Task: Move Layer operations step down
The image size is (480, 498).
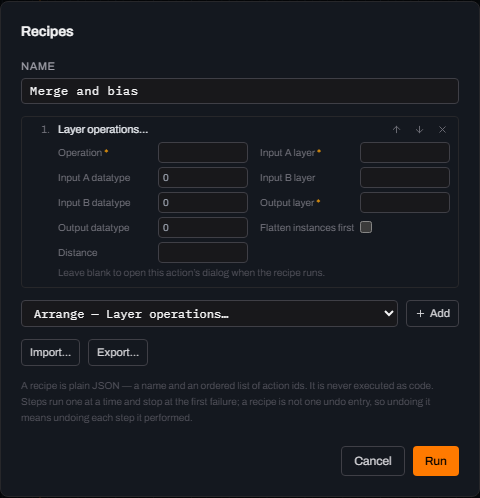Action: [419, 130]
